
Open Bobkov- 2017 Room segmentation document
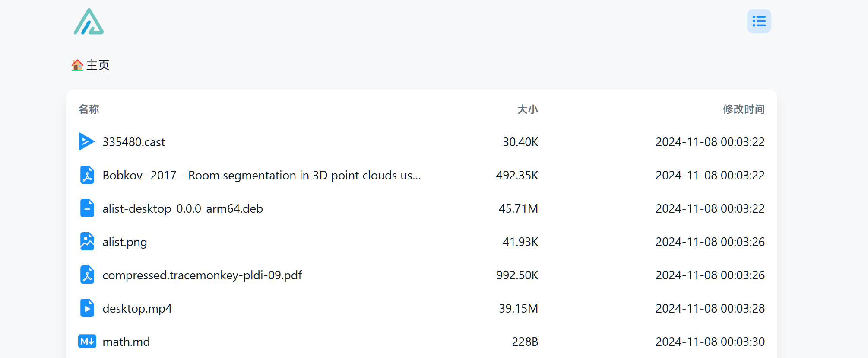pos(421,175)
